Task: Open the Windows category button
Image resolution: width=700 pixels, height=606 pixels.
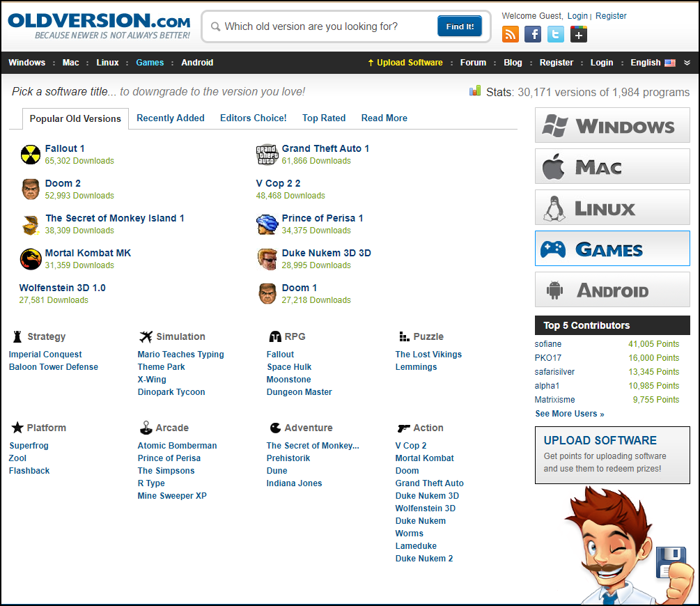Action: pyautogui.click(x=612, y=125)
